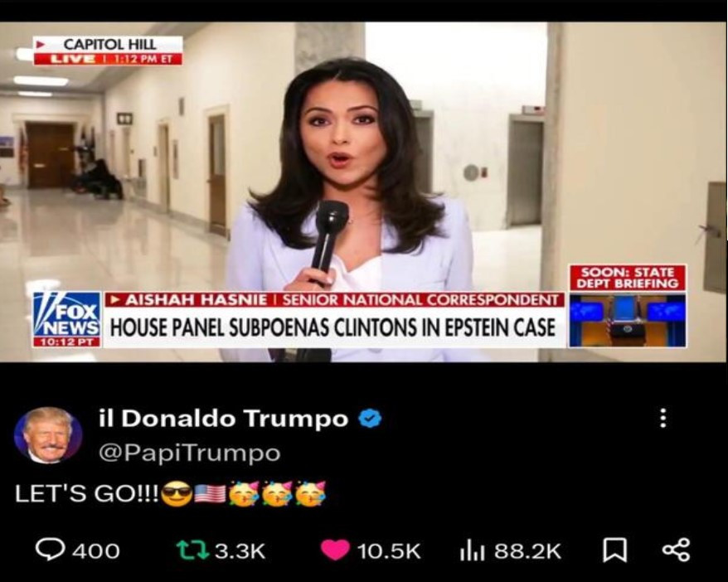Viewport: 728px width, 582px height.
Task: Open the il Donaldo Trumpo display name
Action: 223,418
